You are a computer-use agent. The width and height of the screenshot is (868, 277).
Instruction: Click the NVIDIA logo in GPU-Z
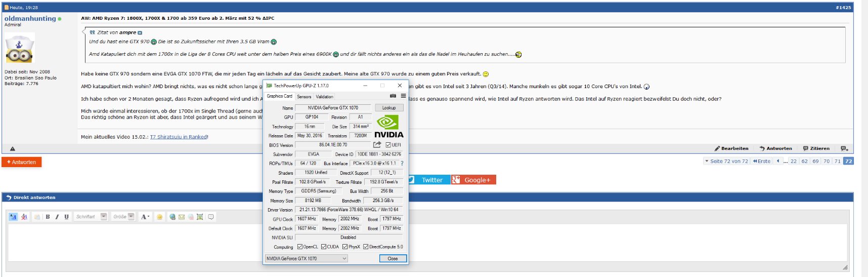pos(388,126)
